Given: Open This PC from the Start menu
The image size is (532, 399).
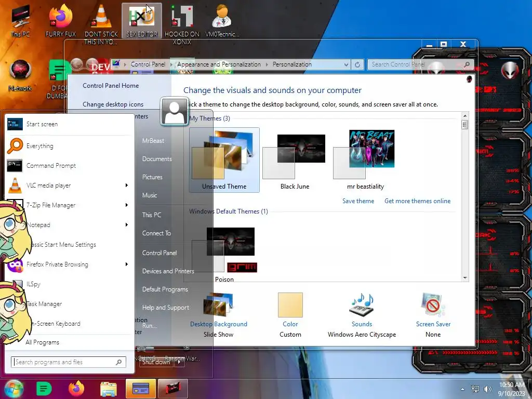Looking at the screenshot, I should [x=152, y=215].
